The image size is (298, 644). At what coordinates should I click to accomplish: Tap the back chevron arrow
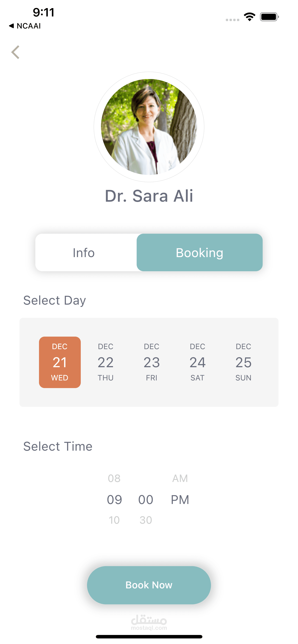[x=16, y=52]
